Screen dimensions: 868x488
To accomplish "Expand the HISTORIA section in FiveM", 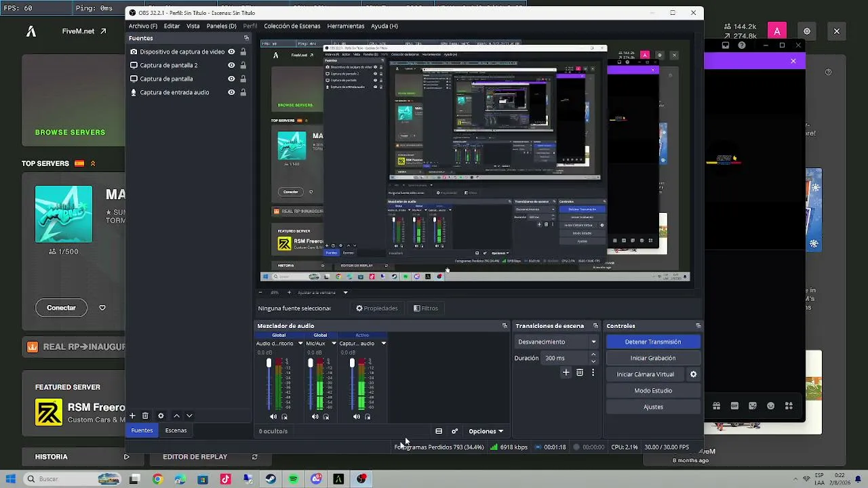I will coord(126,457).
